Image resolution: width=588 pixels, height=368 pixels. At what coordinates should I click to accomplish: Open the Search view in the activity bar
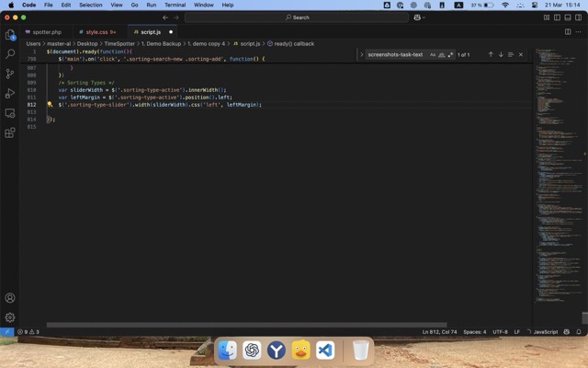point(10,54)
